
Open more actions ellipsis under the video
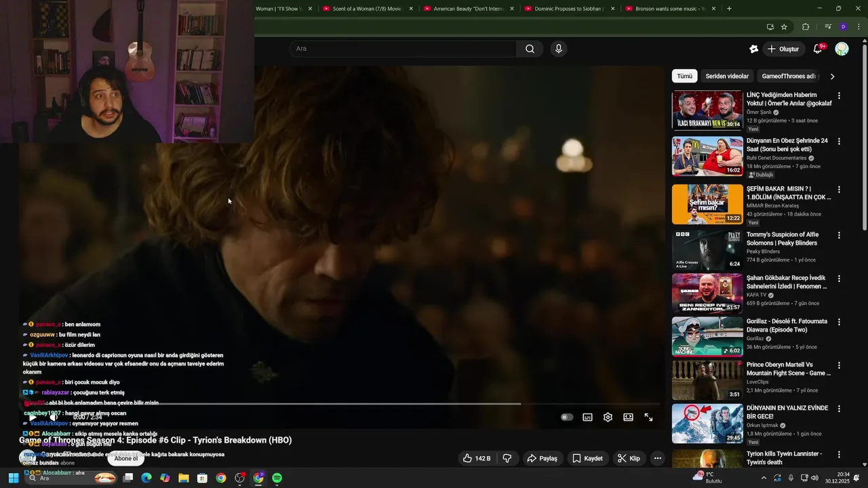pos(657,458)
